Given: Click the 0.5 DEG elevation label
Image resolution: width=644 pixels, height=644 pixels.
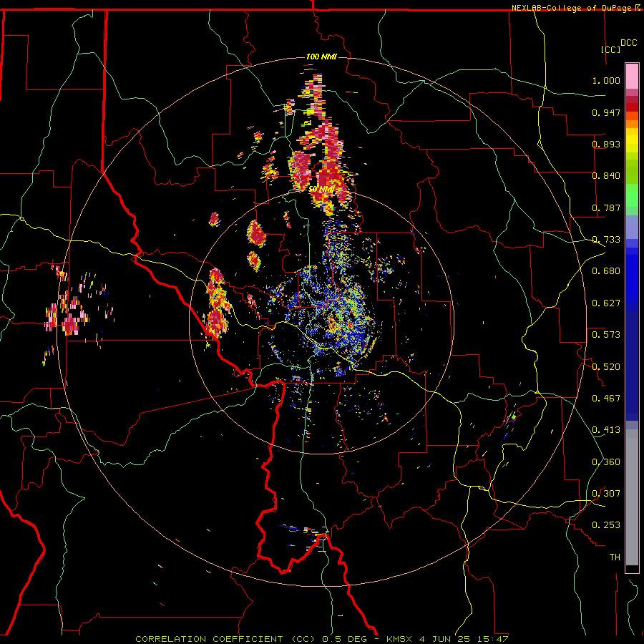Looking at the screenshot, I should (346, 639).
